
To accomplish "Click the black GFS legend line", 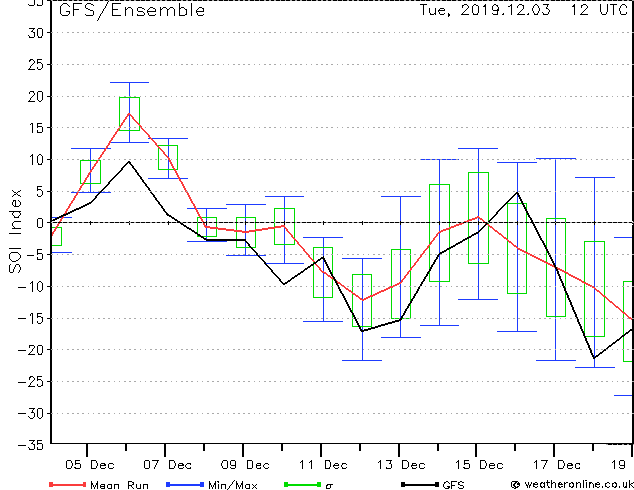I will click(420, 484).
